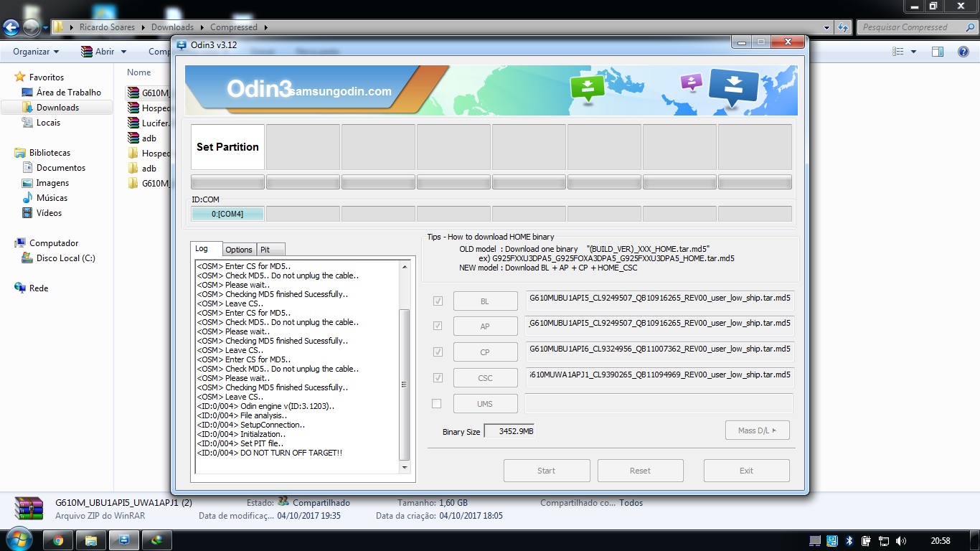Select the adb WinRAR archive file
Screen dimensions: 980x551
point(142,138)
